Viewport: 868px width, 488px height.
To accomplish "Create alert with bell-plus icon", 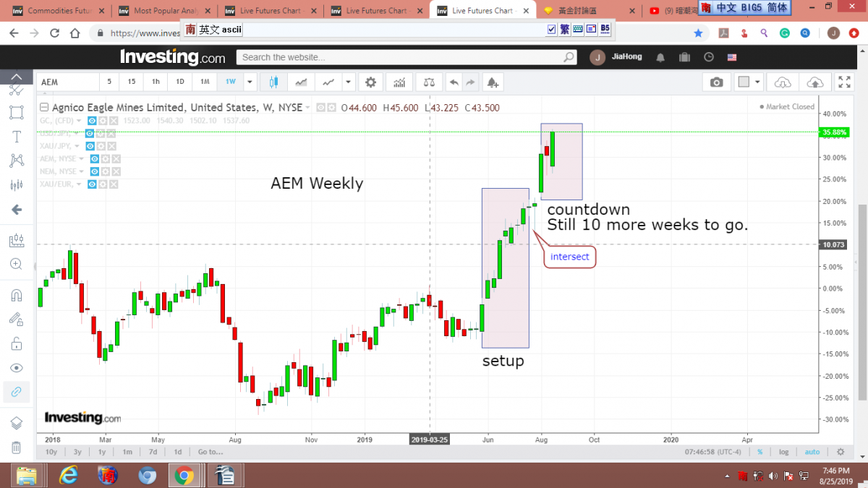I will coord(493,82).
